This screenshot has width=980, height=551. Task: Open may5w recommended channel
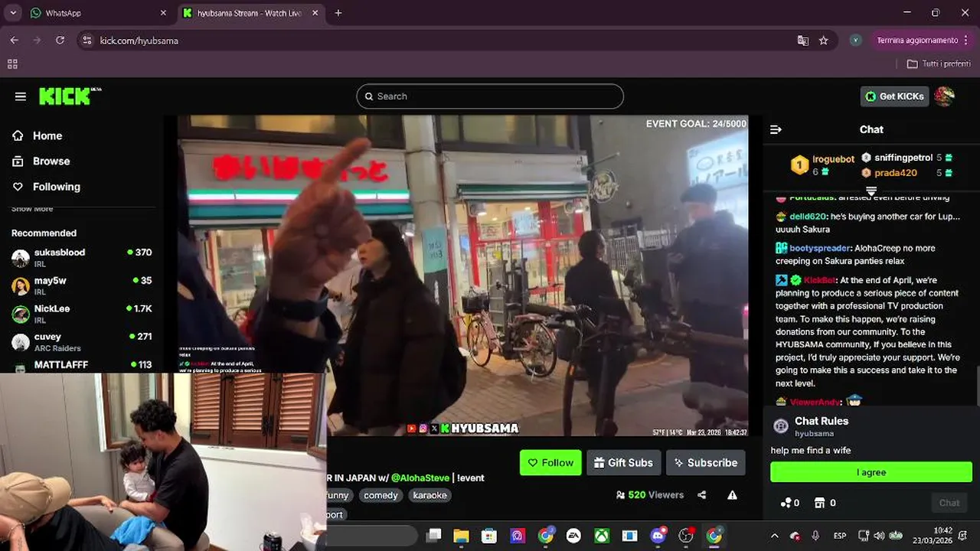pyautogui.click(x=82, y=286)
